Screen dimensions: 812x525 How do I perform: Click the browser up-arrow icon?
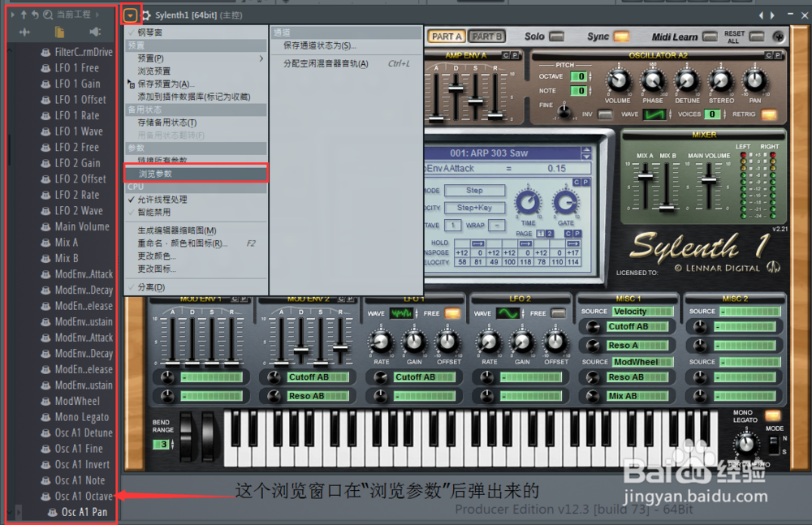[x=24, y=15]
